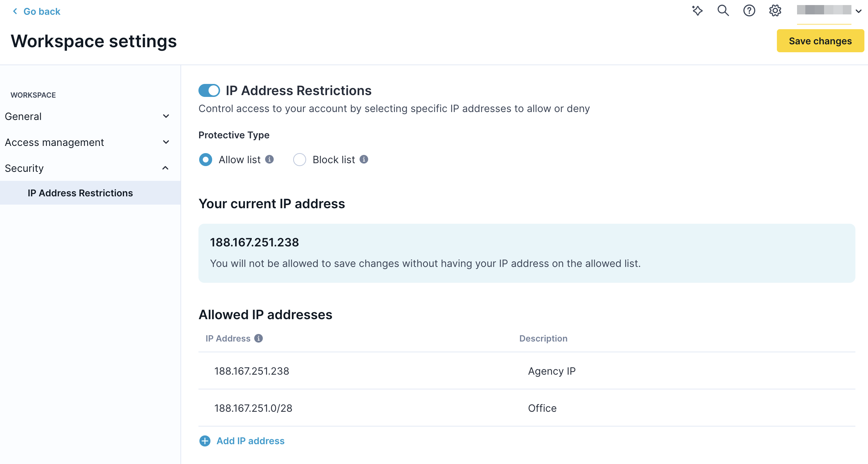Viewport: 868px width, 464px height.
Task: Click the help question mark icon
Action: click(x=749, y=11)
